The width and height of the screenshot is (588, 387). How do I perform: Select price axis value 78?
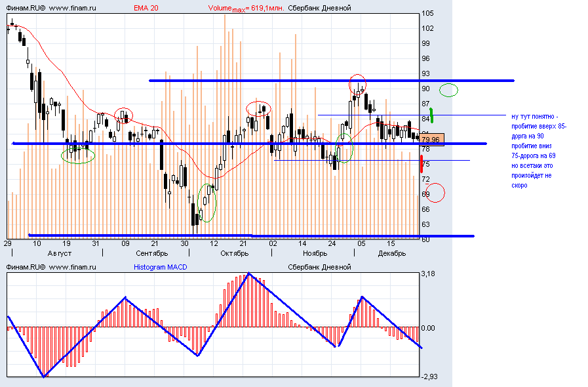tap(425, 149)
